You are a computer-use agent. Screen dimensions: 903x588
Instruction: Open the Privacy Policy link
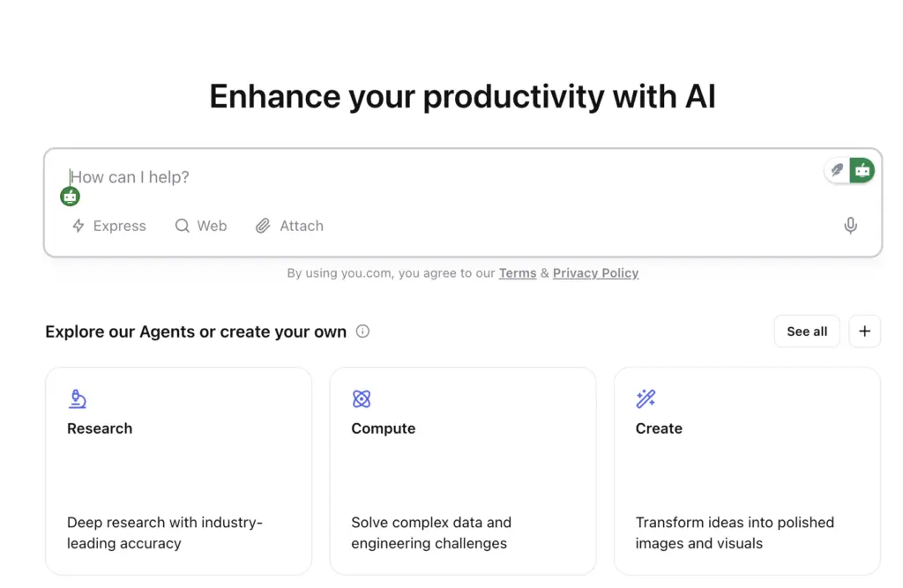[595, 273]
